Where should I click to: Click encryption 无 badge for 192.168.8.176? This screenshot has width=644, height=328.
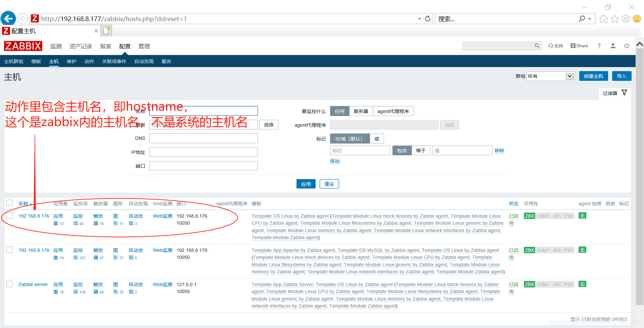[582, 216]
